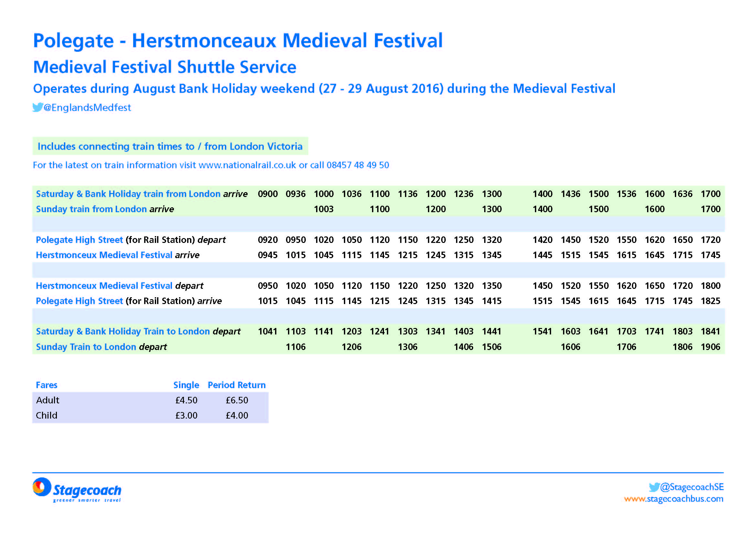The height and width of the screenshot is (535, 756).
Task: Click the Stagecoach logo at the bottom
Action: (77, 490)
